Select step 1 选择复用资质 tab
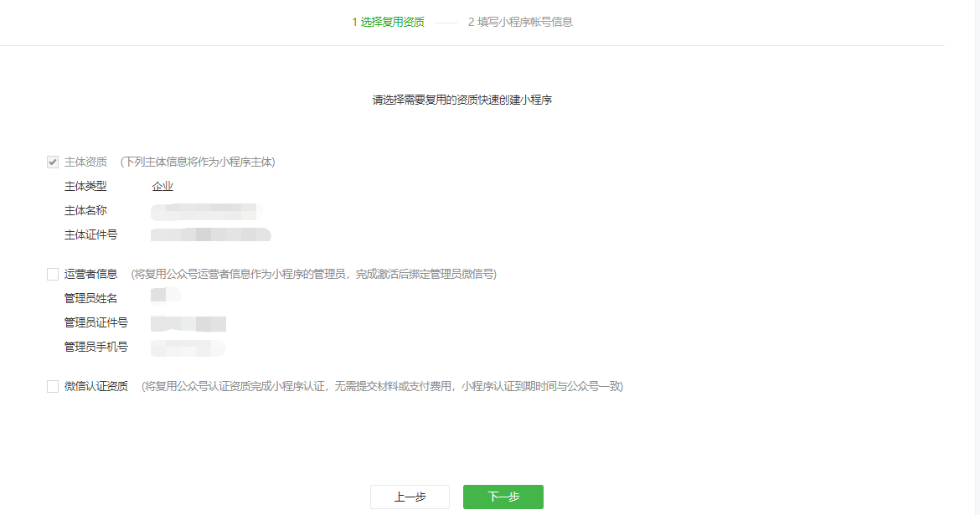980x515 pixels. [388, 22]
